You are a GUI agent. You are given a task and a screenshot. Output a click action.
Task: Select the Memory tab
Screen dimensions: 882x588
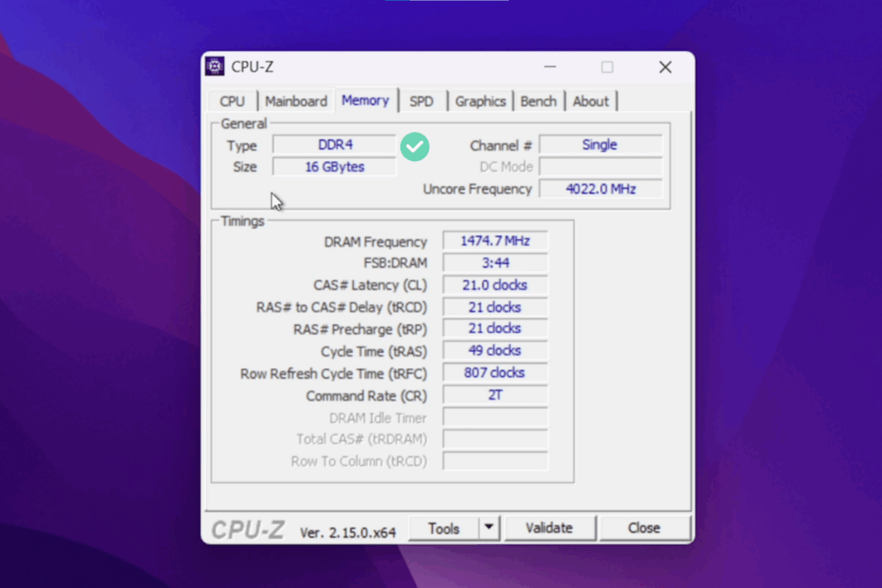click(365, 100)
